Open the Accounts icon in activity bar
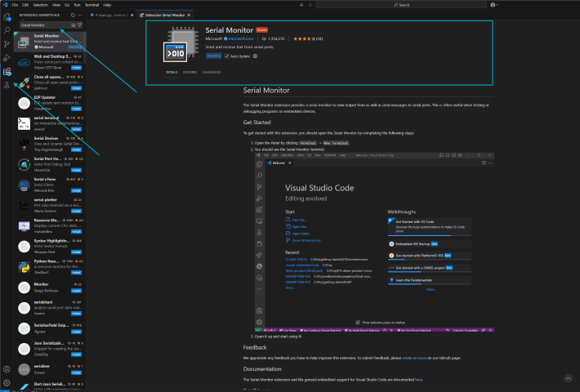This screenshot has height=392, width=580. tap(7, 369)
